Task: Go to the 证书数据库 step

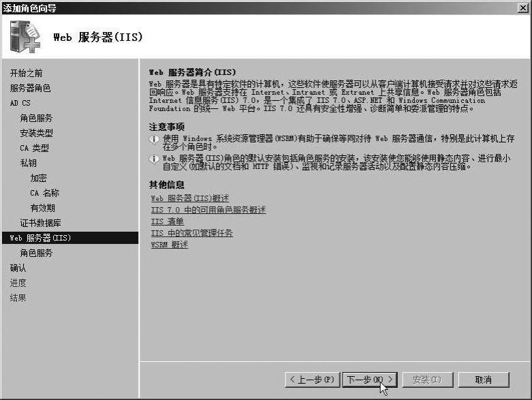Action: [x=40, y=223]
